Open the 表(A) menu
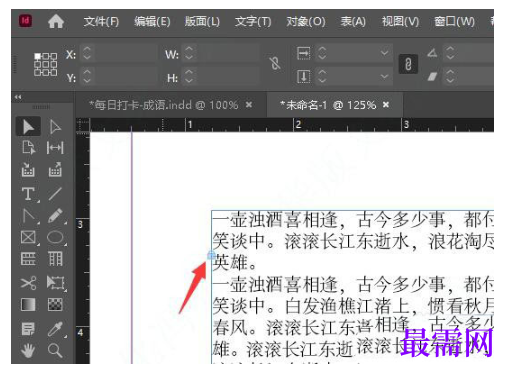Image resolution: width=512 pixels, height=374 pixels. 353,22
